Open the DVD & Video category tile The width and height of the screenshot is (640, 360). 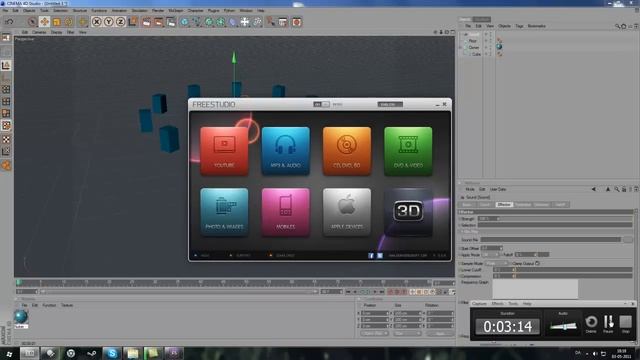coord(408,151)
